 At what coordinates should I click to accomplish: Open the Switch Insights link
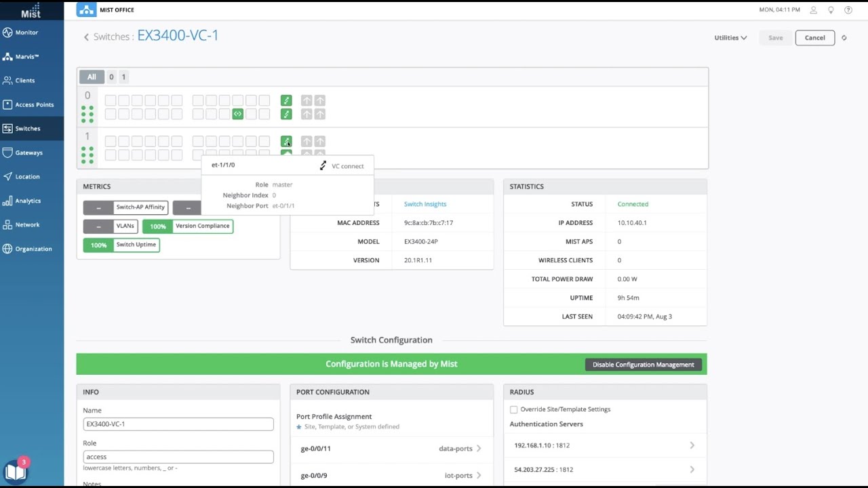tap(425, 204)
